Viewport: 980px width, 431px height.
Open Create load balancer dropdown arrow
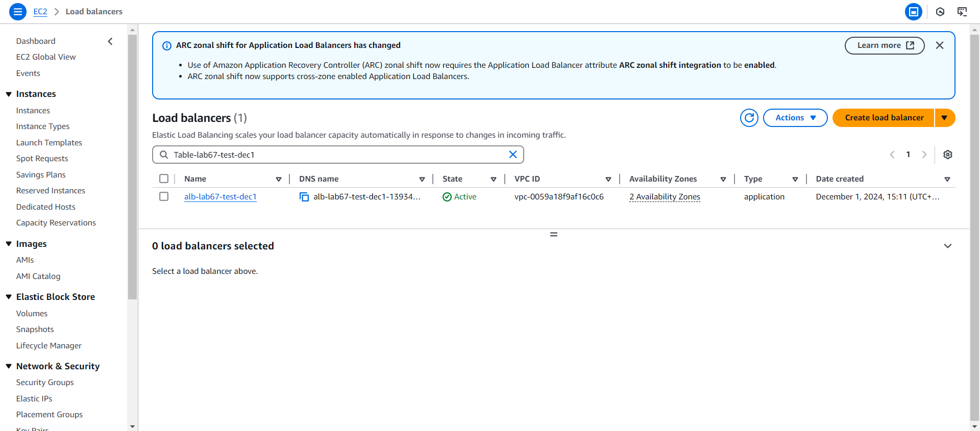click(x=945, y=118)
